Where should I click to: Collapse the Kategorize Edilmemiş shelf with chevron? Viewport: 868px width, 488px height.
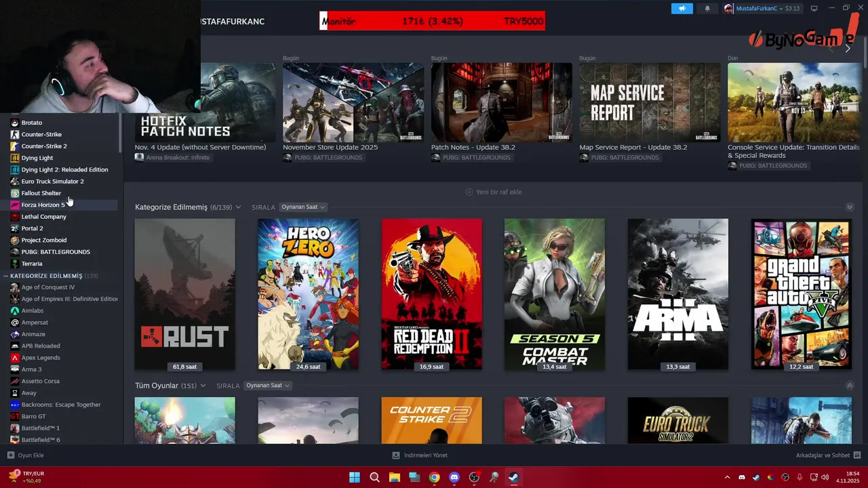850,207
